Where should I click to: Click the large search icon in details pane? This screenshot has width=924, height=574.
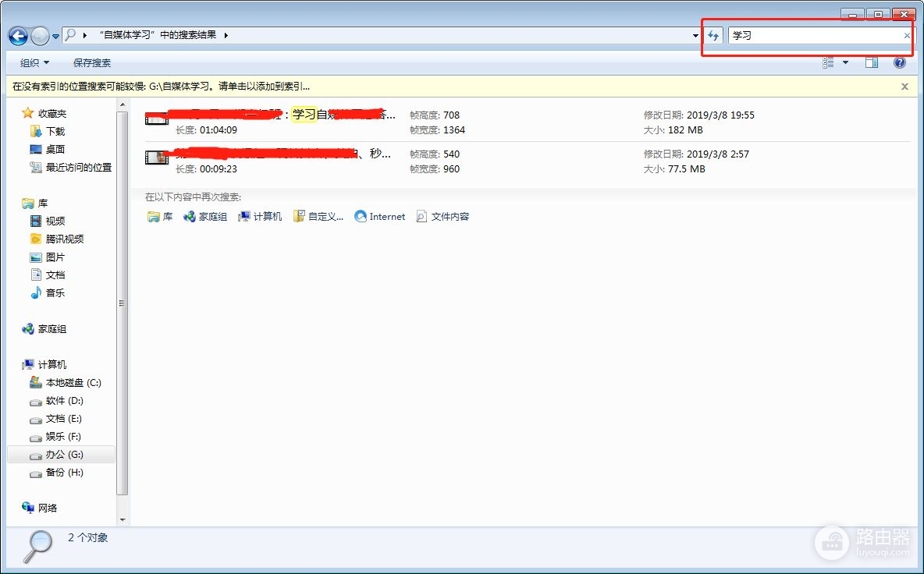pos(37,547)
